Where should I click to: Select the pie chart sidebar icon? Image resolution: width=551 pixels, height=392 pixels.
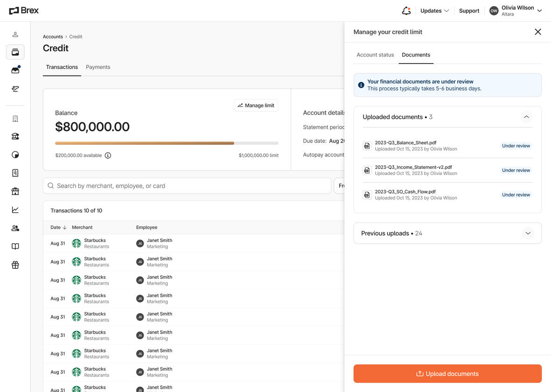(x=15, y=155)
